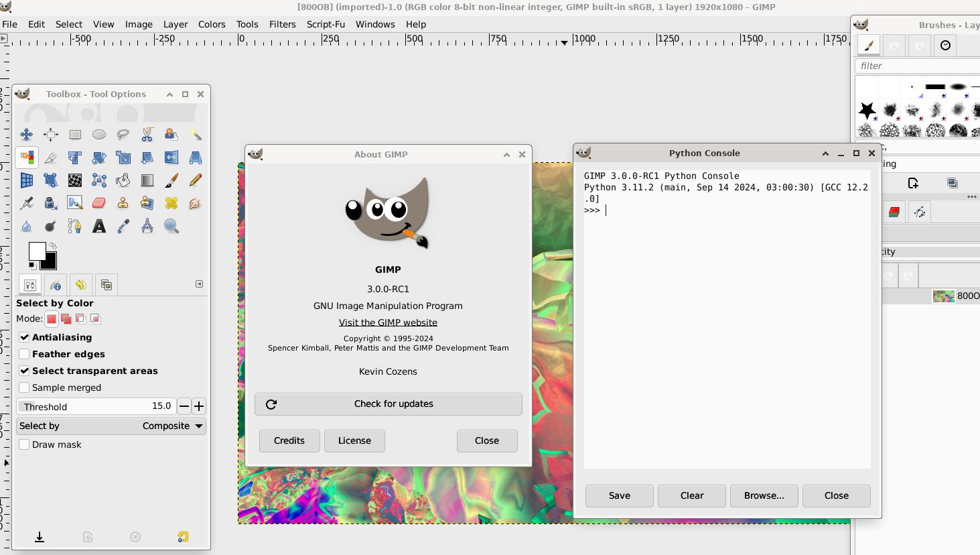Set selection mode to Replace current selection
980x555 pixels.
tap(52, 318)
